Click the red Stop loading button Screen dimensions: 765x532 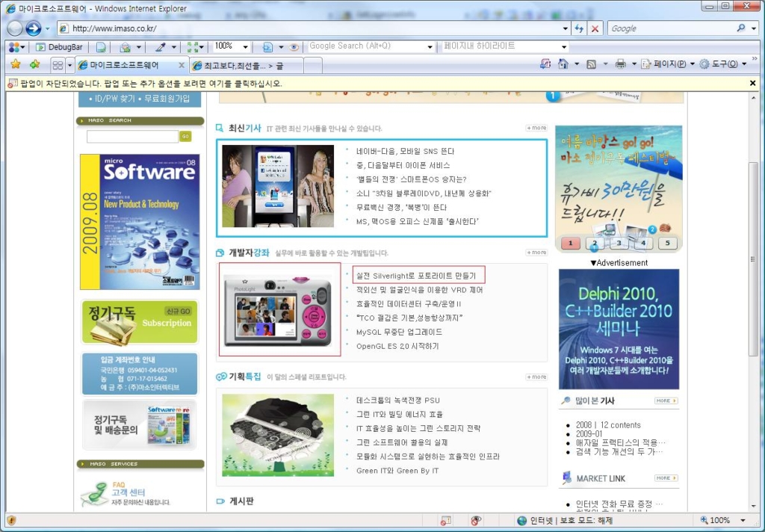coord(595,28)
